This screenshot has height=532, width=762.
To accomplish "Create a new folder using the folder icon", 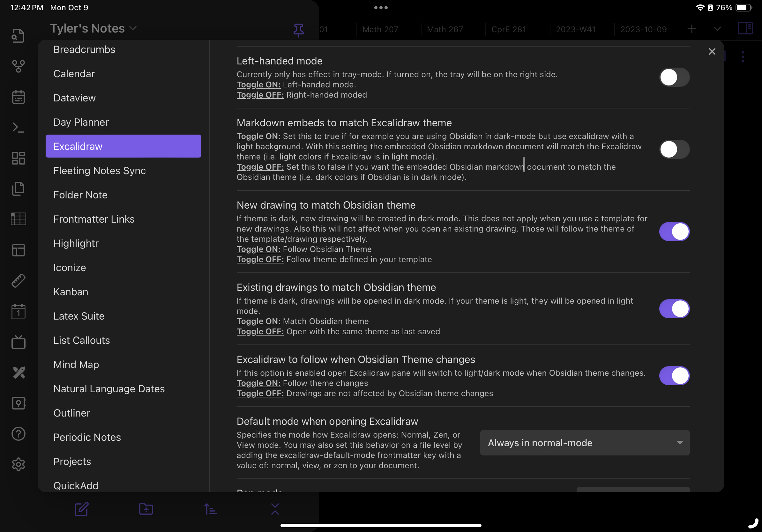I will point(146,509).
